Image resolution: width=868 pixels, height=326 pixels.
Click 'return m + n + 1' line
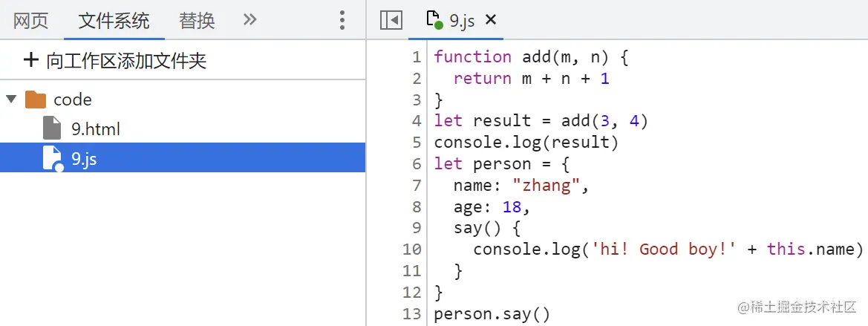532,79
